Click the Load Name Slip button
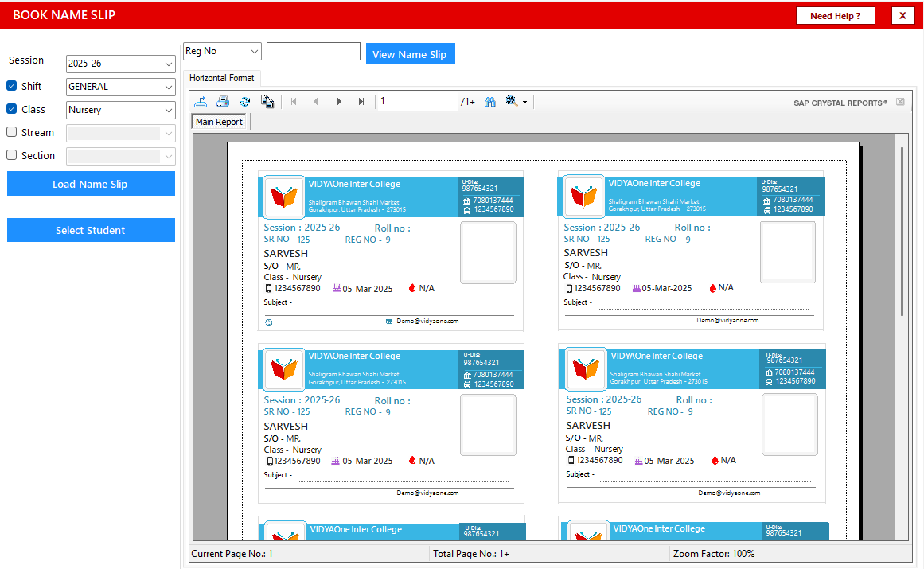Screen dimensions: 924x569 [91, 184]
